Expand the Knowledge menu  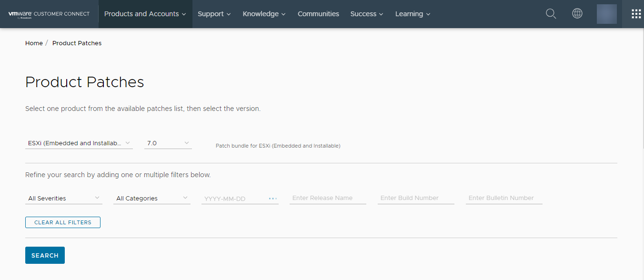point(264,14)
